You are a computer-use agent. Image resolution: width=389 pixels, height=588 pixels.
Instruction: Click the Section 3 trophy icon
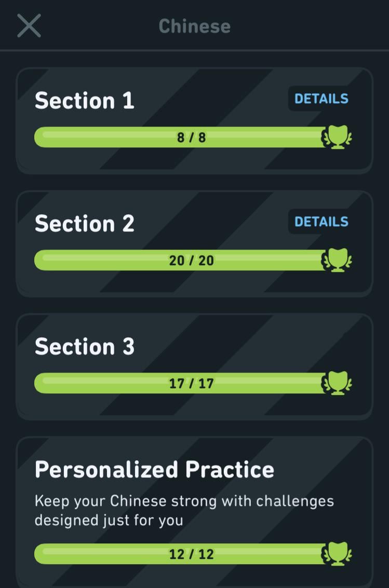338,384
